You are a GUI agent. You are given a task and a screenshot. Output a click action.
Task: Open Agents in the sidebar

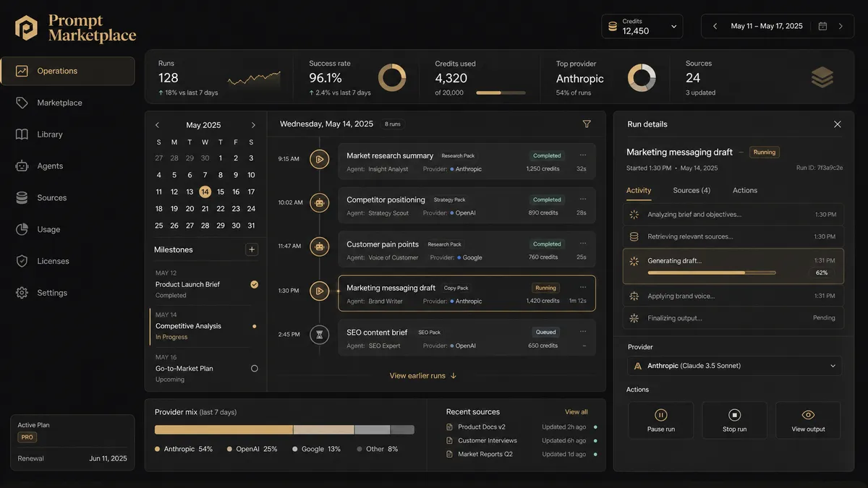67,166
